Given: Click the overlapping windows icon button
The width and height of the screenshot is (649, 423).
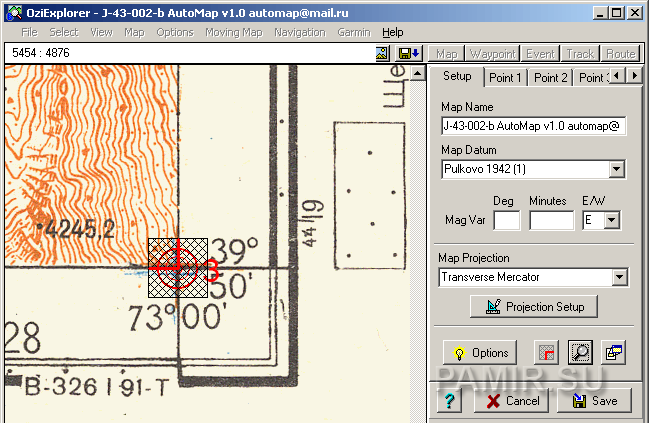Looking at the screenshot, I should tap(613, 353).
